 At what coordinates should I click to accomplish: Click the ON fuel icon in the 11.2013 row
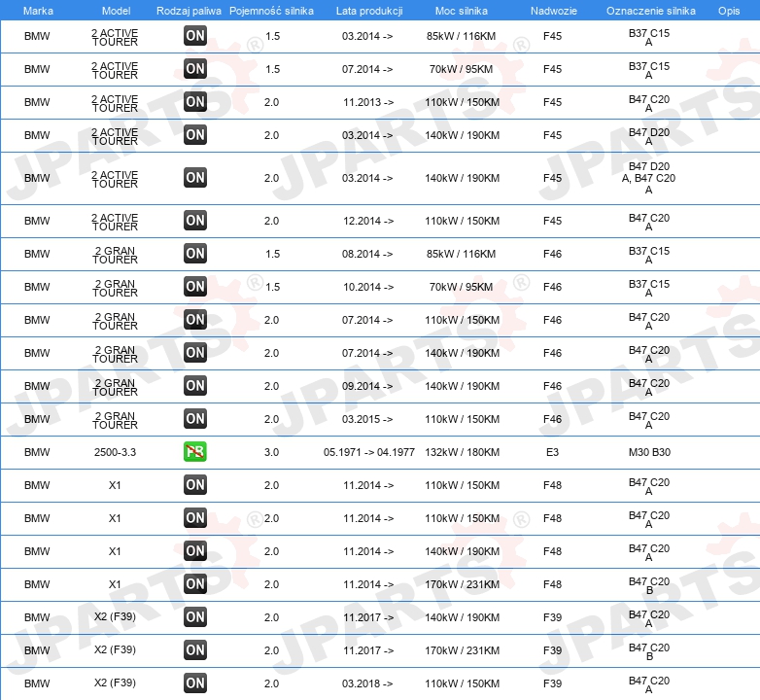[x=195, y=102]
